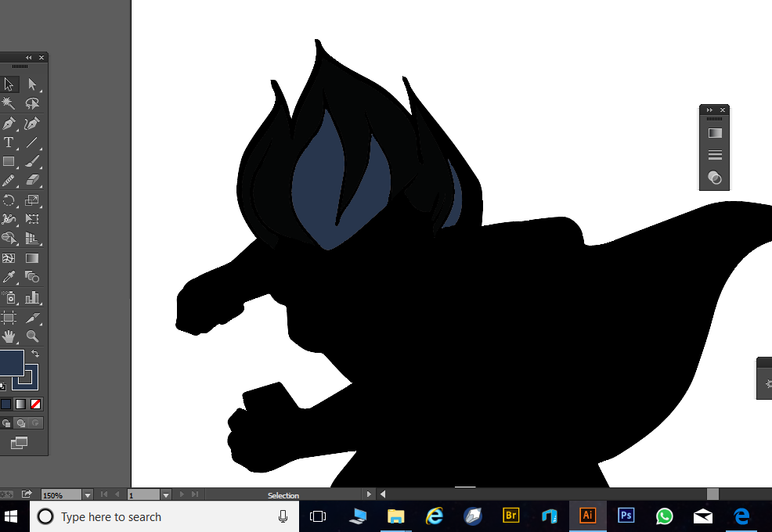This screenshot has height=532, width=772.
Task: Select the Rectangle tool
Action: 9,161
